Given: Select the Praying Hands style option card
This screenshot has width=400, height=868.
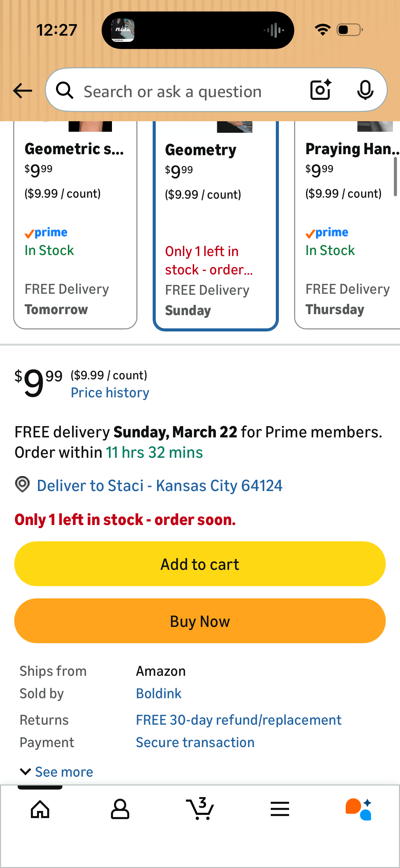Looking at the screenshot, I should 347,225.
